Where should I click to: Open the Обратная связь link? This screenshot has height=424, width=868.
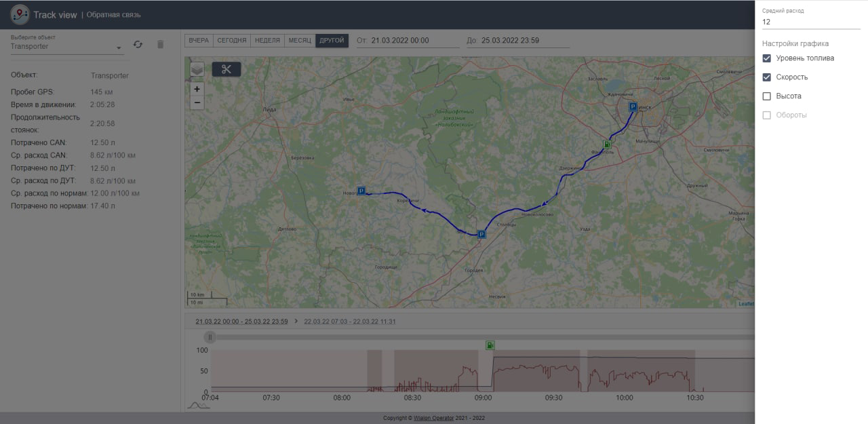click(114, 15)
